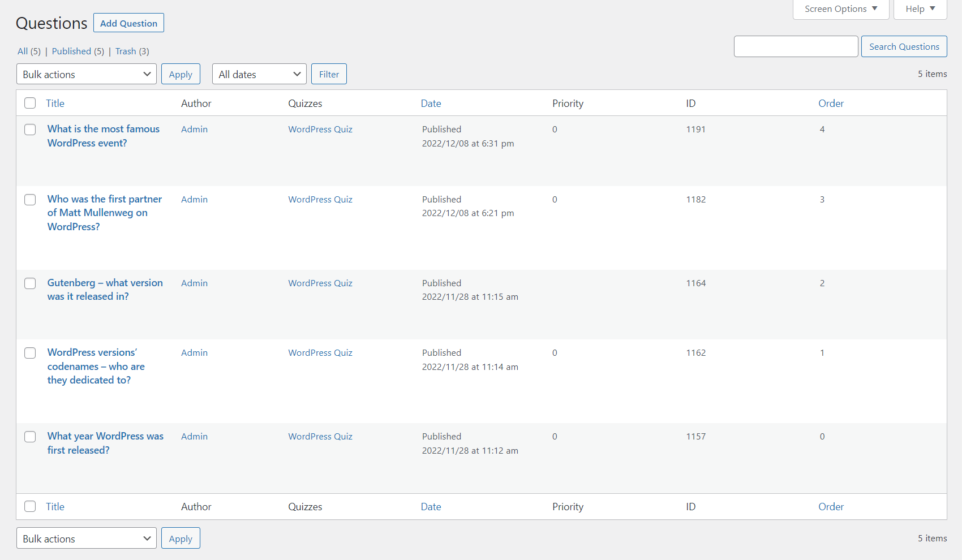
Task: Open the All dates dropdown
Action: [259, 74]
